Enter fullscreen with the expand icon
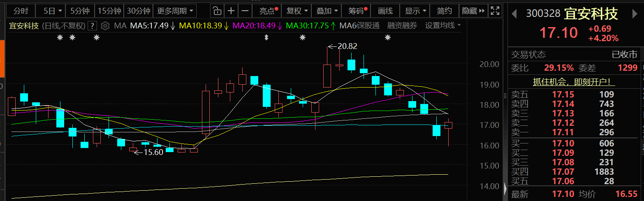The image size is (644, 201). (496, 11)
